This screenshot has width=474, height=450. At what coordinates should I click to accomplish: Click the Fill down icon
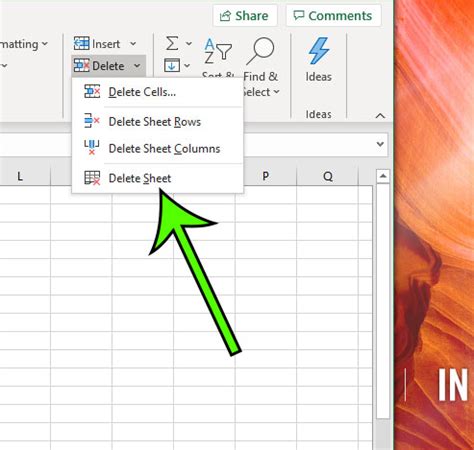[x=172, y=65]
